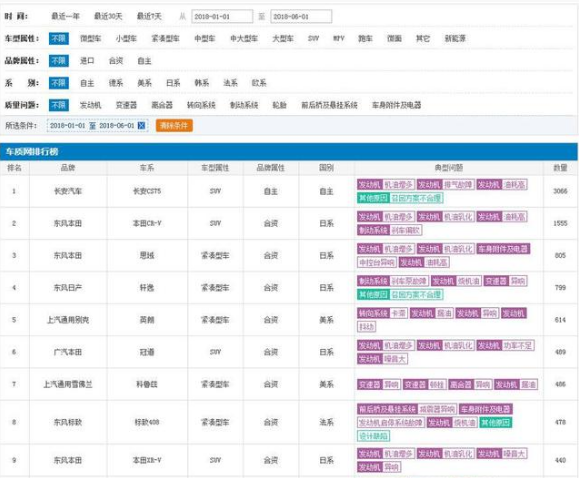Viewport: 579px width, 478px height.
Task: Filter series by 德系
Action: click(x=116, y=83)
